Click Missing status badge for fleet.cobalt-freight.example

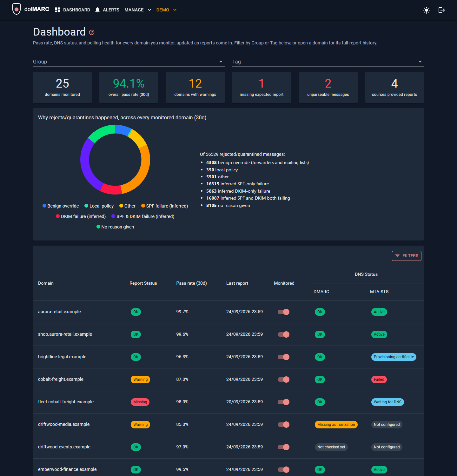coord(140,402)
